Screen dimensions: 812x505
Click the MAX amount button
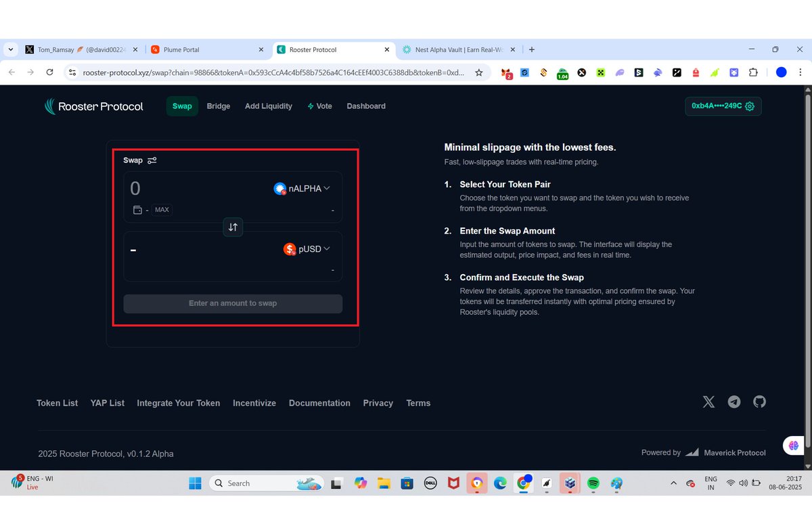click(x=162, y=210)
